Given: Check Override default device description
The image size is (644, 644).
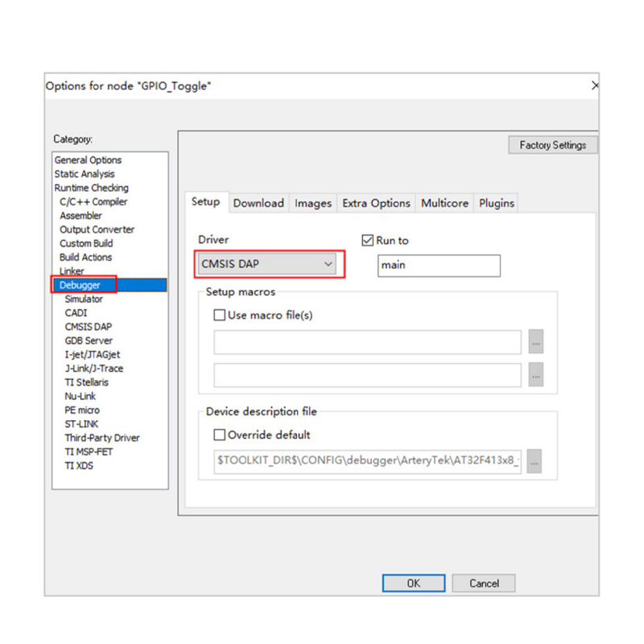Looking at the screenshot, I should [x=220, y=435].
